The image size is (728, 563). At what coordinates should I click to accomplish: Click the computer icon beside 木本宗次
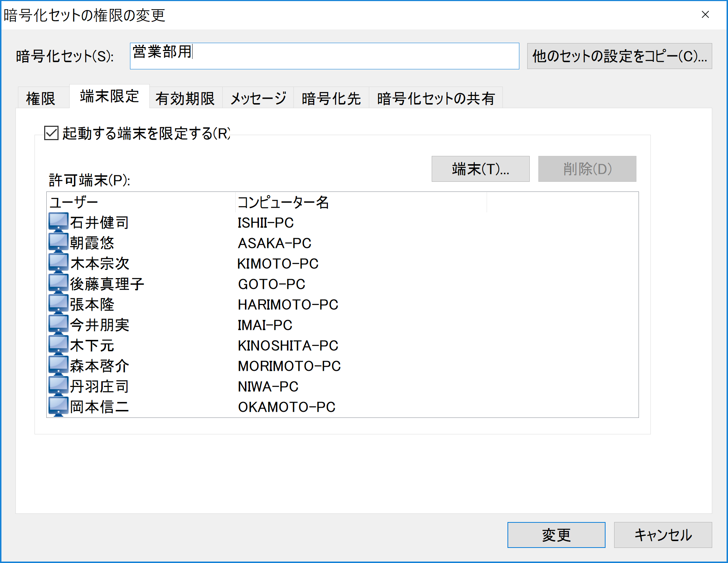coord(58,263)
